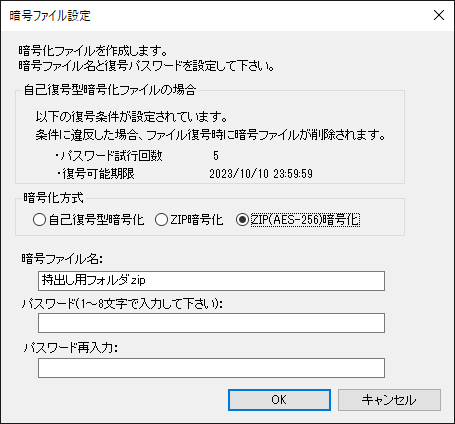Click the 自己復号型暗号化 option label text

tap(96, 220)
